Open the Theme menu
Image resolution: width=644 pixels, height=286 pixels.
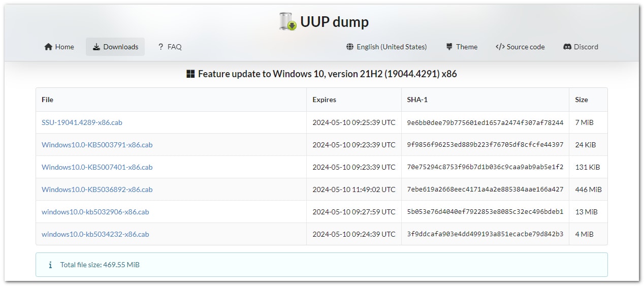point(462,47)
